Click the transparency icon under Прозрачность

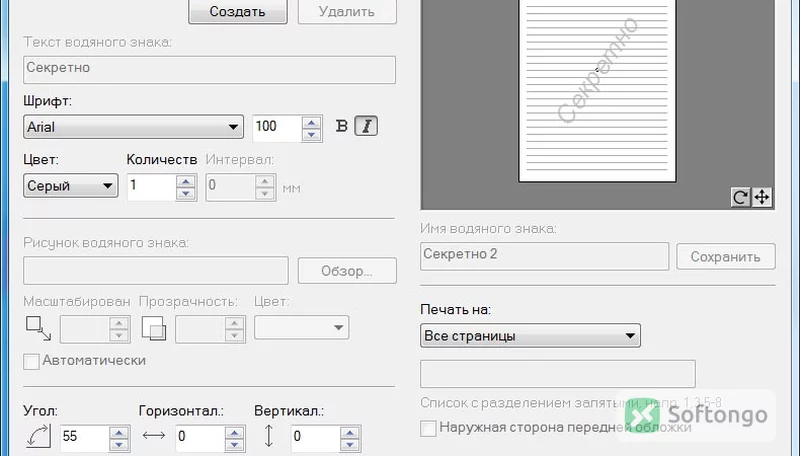154,328
